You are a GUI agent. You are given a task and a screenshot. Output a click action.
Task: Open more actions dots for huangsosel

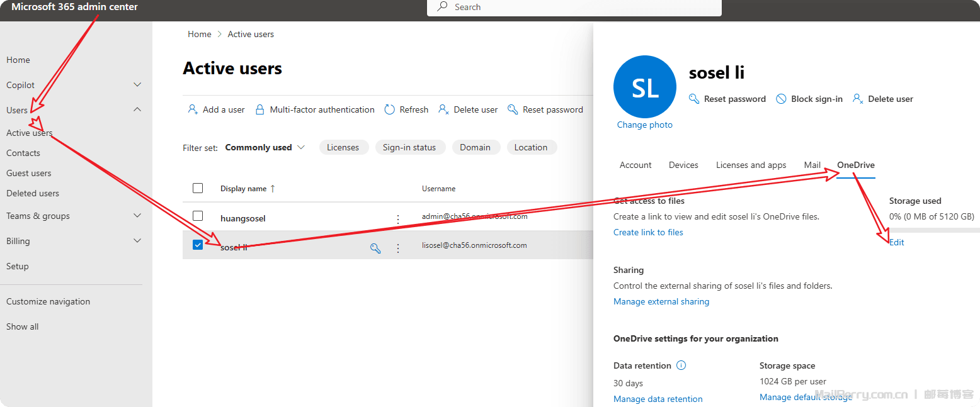[397, 219]
